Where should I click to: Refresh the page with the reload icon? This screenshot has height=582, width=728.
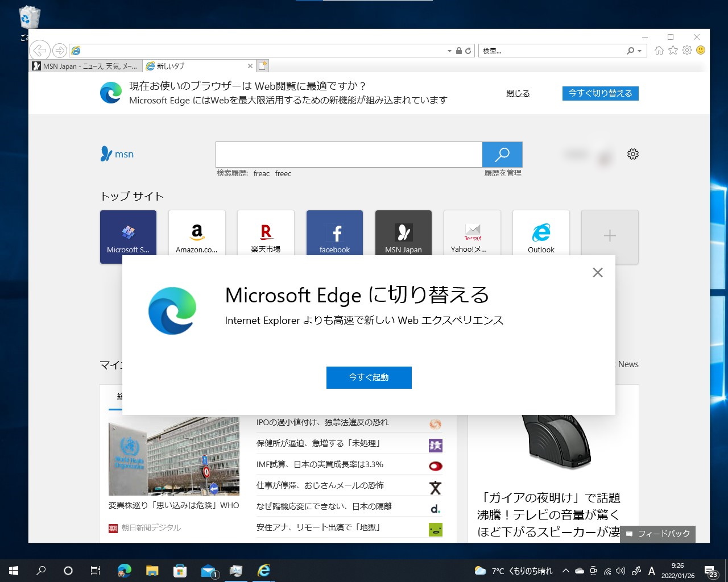click(x=467, y=51)
